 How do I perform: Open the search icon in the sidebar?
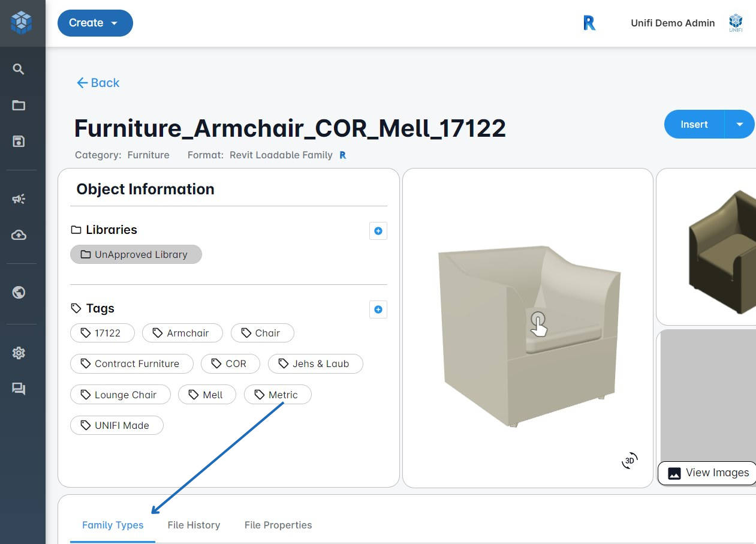19,70
